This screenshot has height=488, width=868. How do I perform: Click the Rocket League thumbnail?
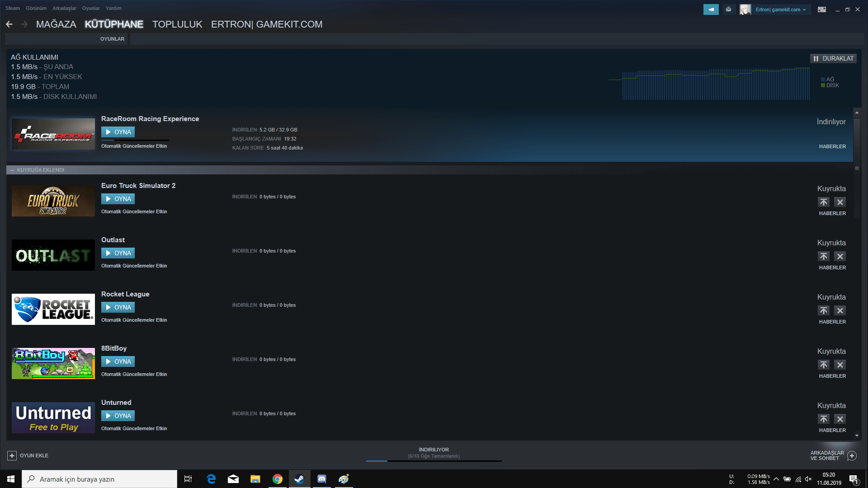tap(53, 309)
